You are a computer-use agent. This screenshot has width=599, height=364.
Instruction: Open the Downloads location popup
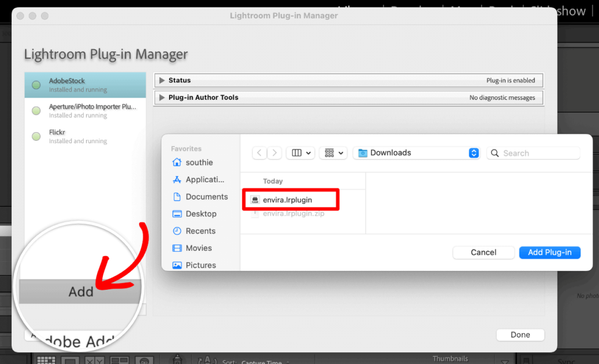[416, 152]
